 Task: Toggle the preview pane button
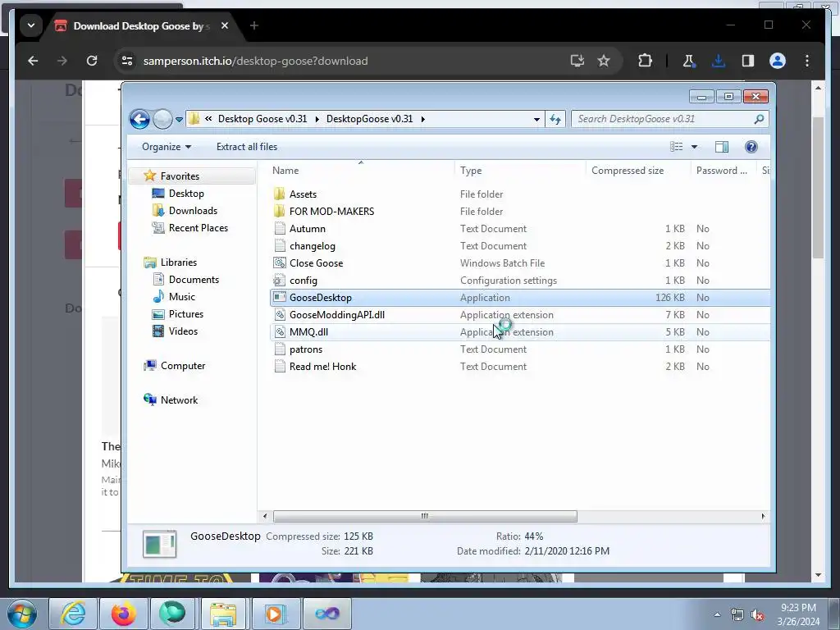[x=722, y=147]
